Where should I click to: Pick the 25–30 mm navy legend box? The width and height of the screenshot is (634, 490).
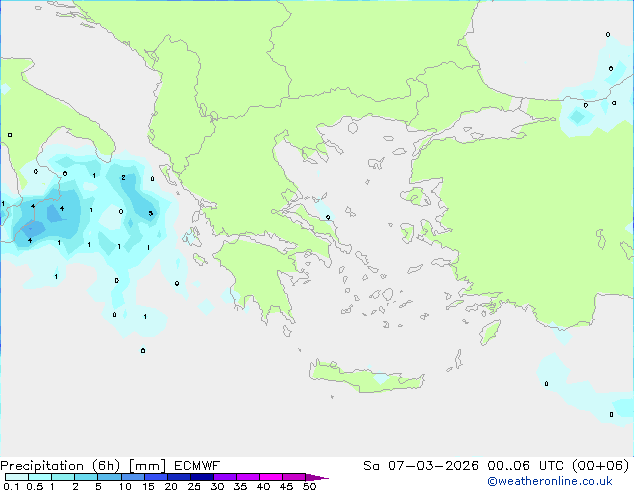[201, 477]
